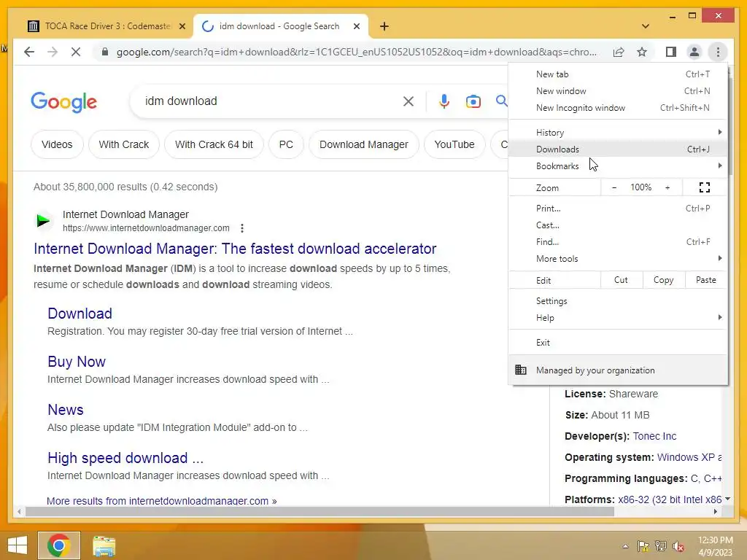Click the horizontal scrollbar thumb
This screenshot has width=747, height=560.
320,512
